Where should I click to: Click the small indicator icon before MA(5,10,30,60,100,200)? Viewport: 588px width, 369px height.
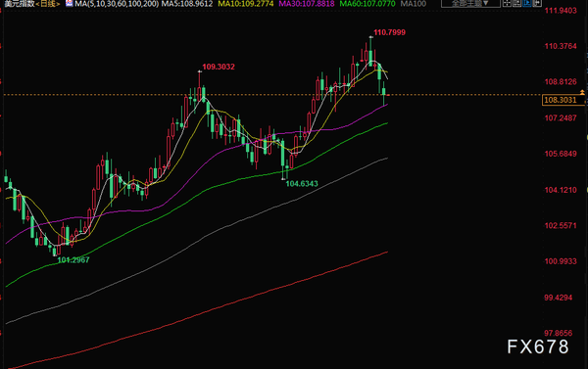(x=69, y=3)
